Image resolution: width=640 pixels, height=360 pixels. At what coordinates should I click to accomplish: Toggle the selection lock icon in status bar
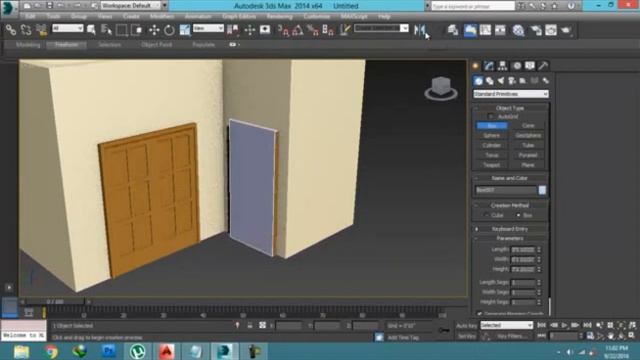pyautogui.click(x=250, y=325)
